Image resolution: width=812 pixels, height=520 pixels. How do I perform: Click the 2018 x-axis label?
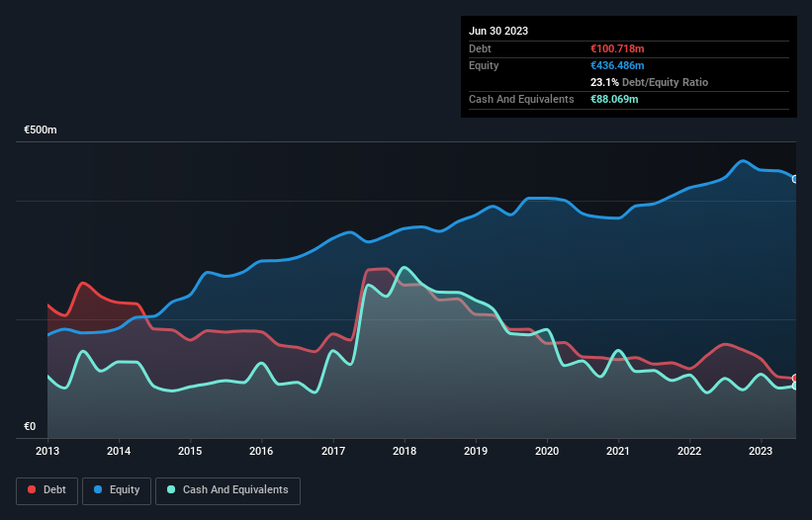pyautogui.click(x=405, y=451)
